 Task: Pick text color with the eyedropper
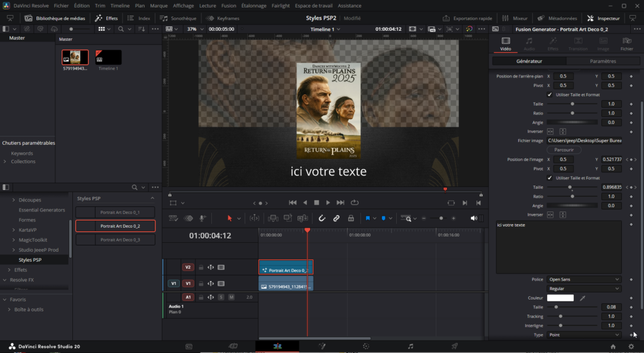tap(582, 298)
